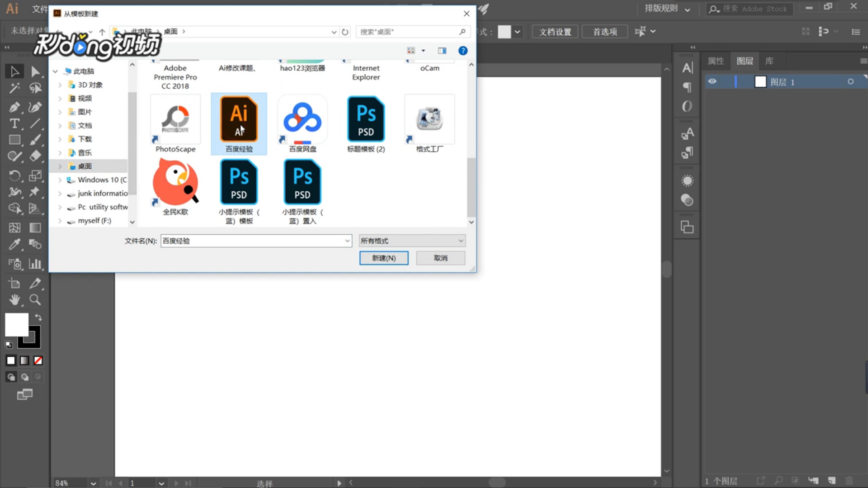
Task: Refresh the dialog folder view
Action: pyautogui.click(x=345, y=32)
